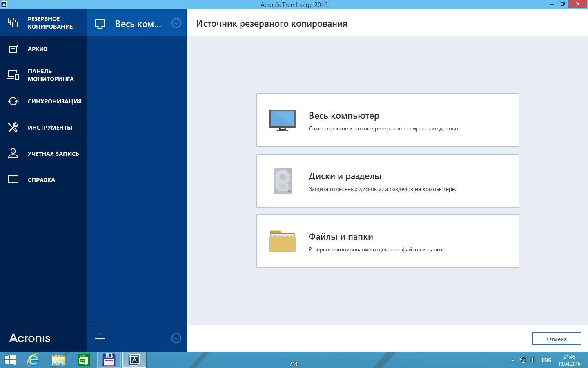
Task: Click text Самое простое и полное резервное копирование данных
Action: (384, 128)
